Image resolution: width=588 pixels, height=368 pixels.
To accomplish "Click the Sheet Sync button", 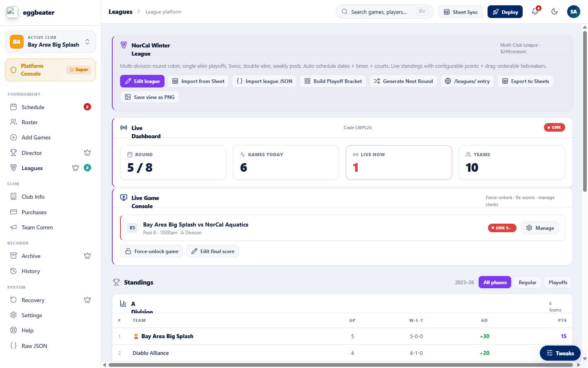I will [x=461, y=12].
